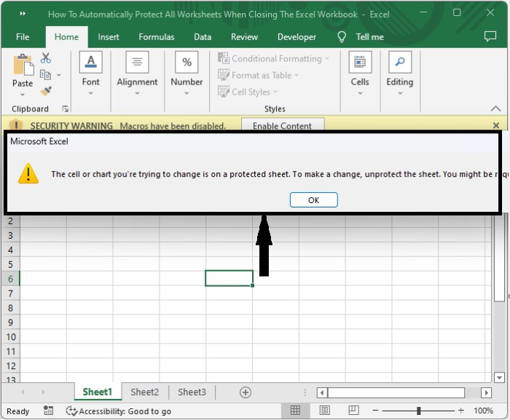Viewport: 510px width, 420px height.
Task: Collapse the ribbon with the caret
Action: tap(495, 108)
